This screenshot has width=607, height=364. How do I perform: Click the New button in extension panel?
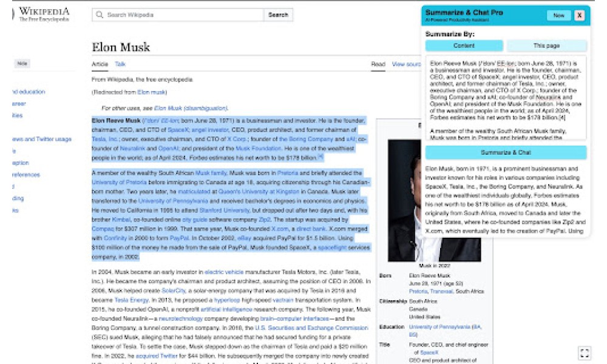click(558, 15)
